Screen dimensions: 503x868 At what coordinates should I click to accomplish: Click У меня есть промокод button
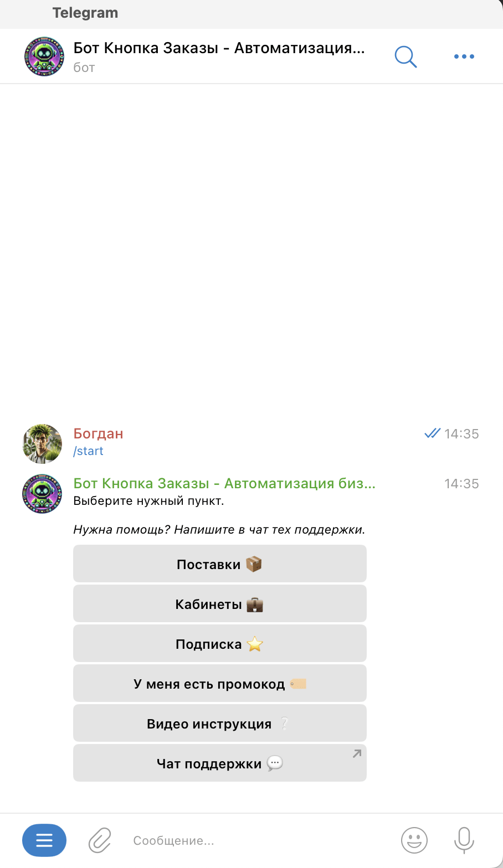(x=220, y=683)
